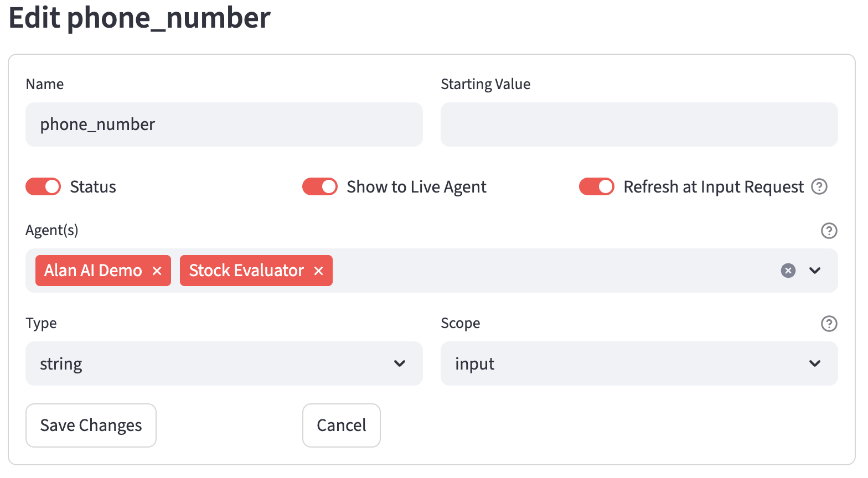The image size is (868, 478).
Task: Click into the Name field with phone_number
Action: 224,124
